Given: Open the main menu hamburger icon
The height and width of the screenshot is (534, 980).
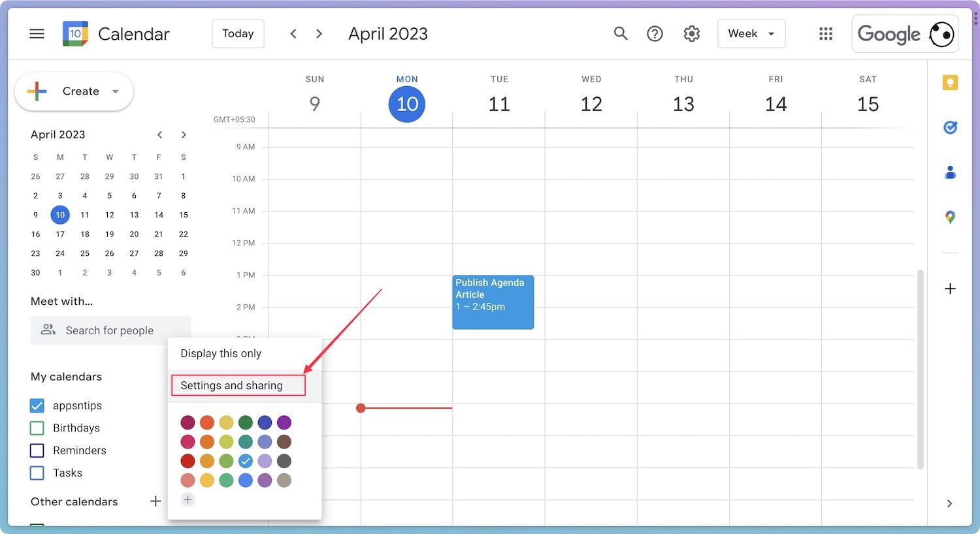Looking at the screenshot, I should point(37,34).
